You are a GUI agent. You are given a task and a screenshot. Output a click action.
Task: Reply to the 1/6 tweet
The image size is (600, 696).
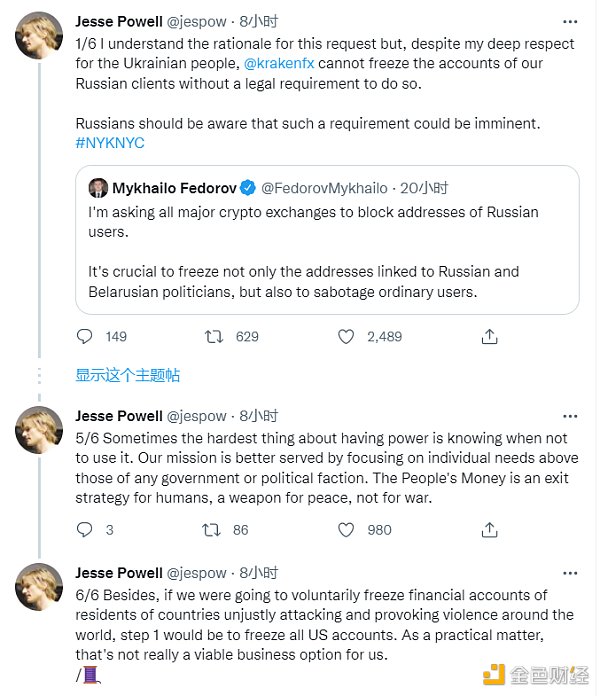click(x=86, y=337)
